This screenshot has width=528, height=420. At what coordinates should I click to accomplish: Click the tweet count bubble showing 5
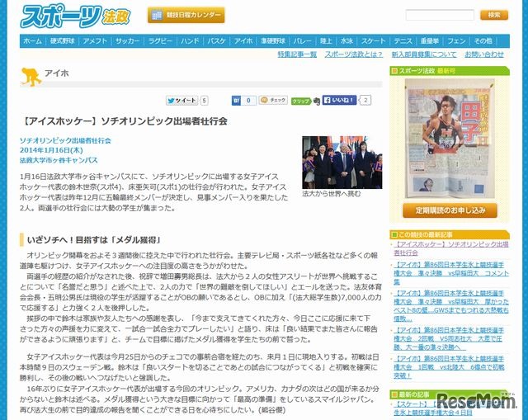pyautogui.click(x=204, y=101)
